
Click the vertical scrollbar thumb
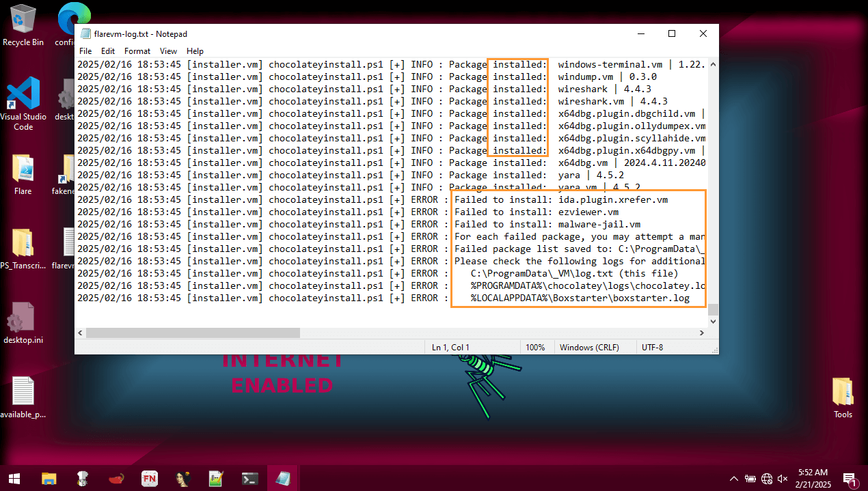point(713,309)
